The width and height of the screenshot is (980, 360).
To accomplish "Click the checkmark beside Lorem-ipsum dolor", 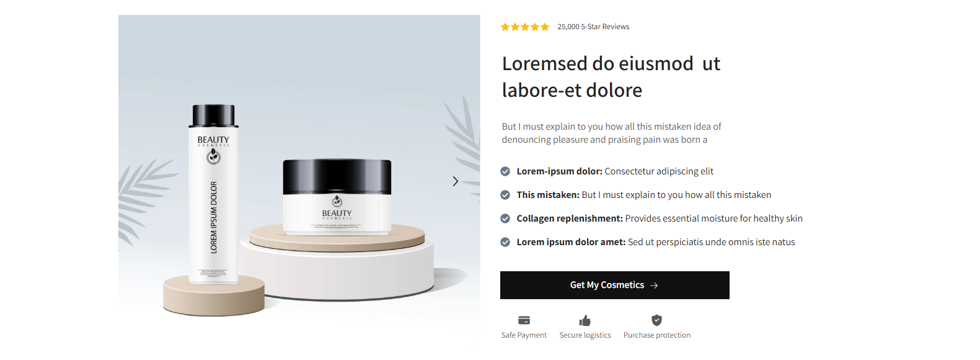I will 505,171.
